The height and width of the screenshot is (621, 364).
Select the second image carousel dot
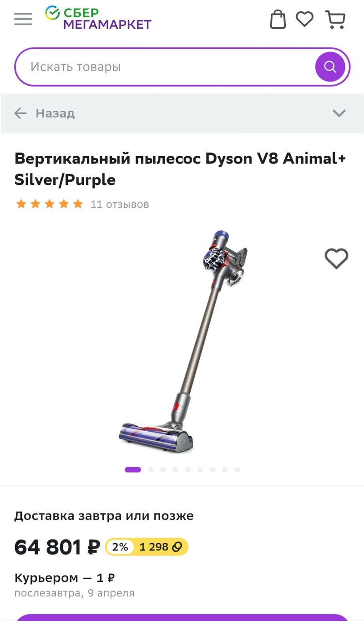tap(151, 470)
